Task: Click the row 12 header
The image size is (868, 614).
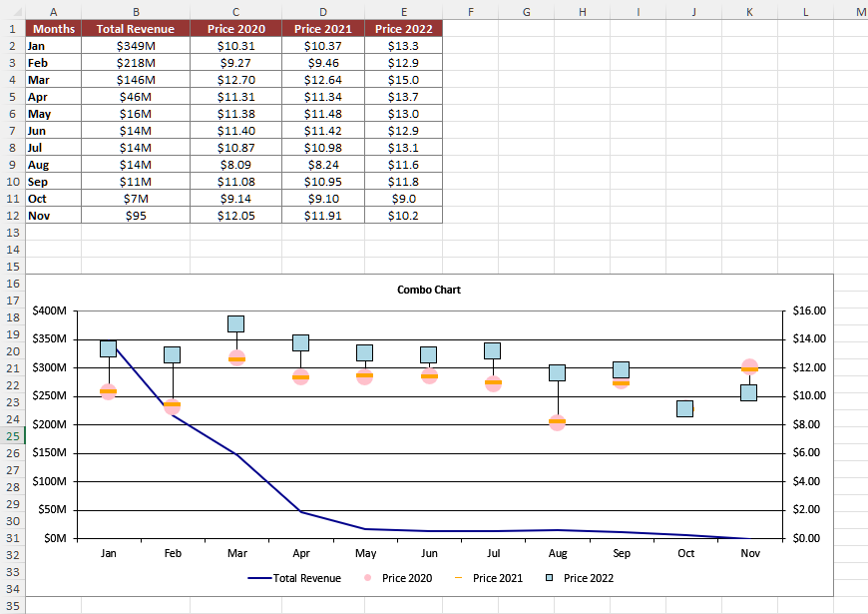Action: [10, 216]
